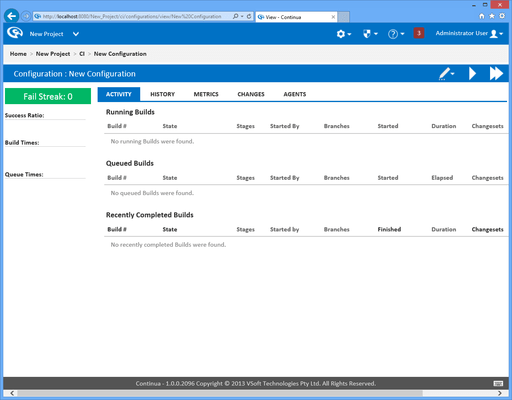Click the red notification badge showing 3

419,33
